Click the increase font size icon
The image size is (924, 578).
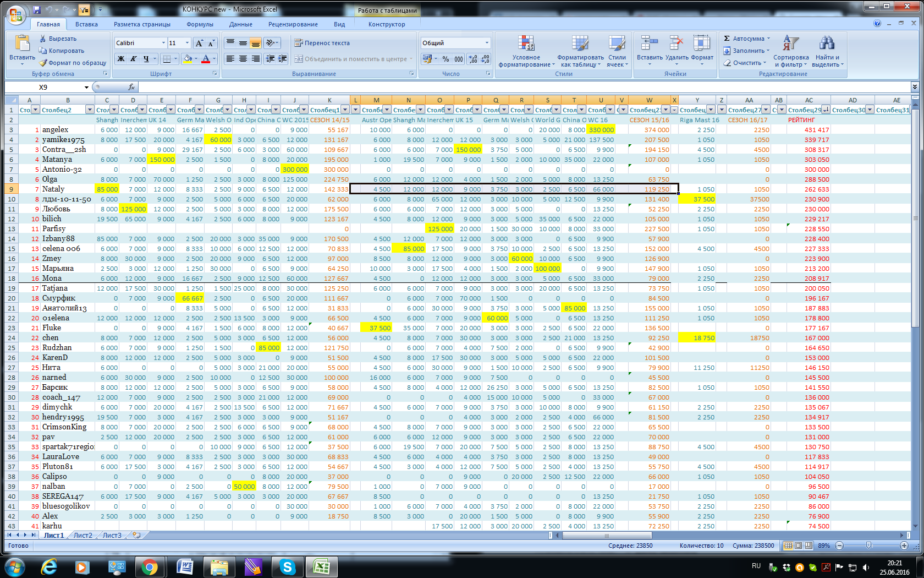coord(199,43)
